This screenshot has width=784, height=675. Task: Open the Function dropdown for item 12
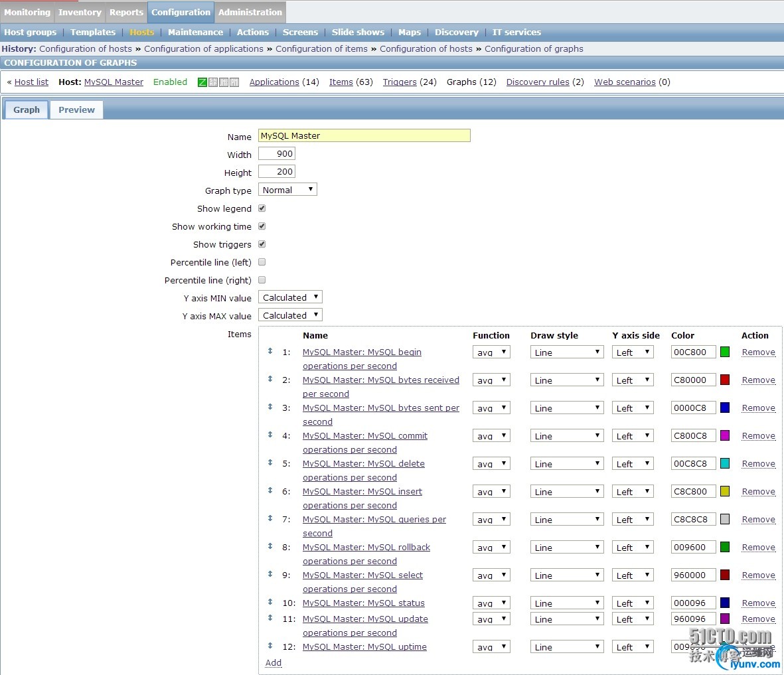pyautogui.click(x=491, y=647)
